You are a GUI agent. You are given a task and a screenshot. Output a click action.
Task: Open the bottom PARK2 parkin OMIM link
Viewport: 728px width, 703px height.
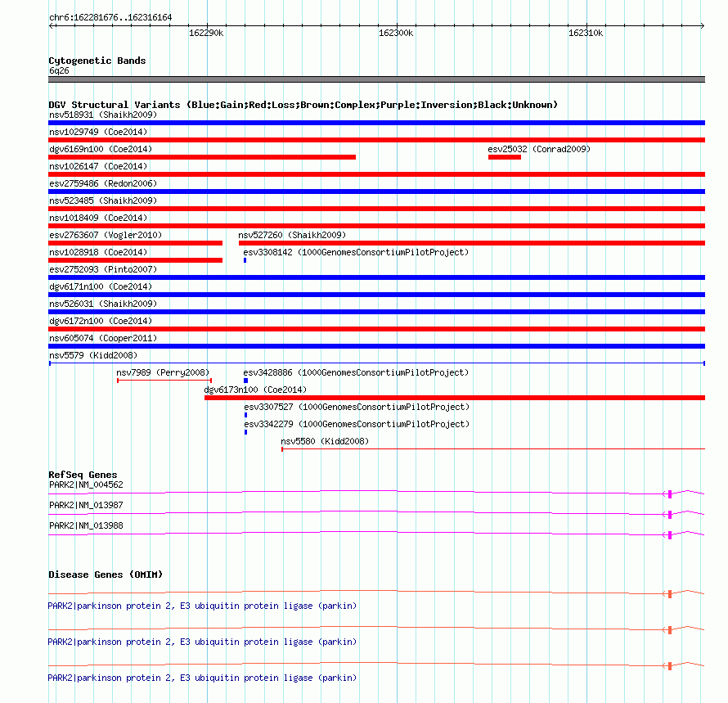pyautogui.click(x=202, y=678)
